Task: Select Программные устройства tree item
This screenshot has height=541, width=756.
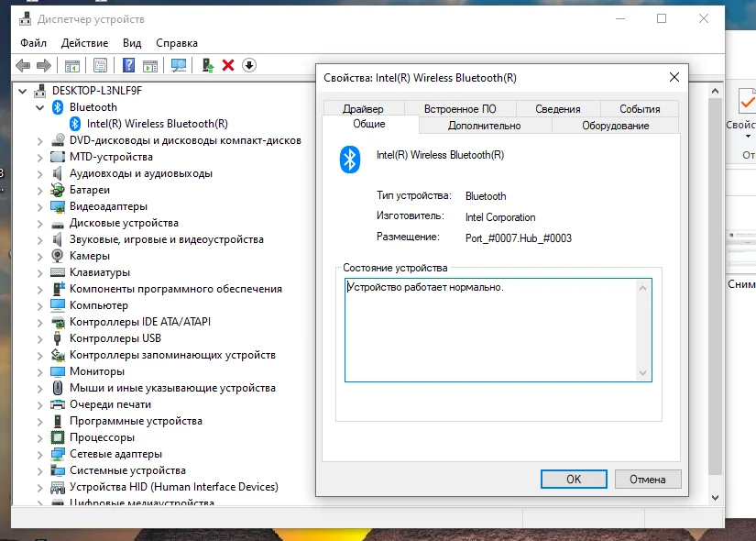Action: tap(136, 421)
